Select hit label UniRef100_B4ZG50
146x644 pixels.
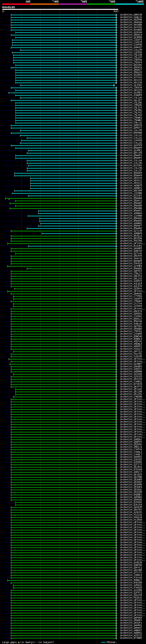point(131,65)
